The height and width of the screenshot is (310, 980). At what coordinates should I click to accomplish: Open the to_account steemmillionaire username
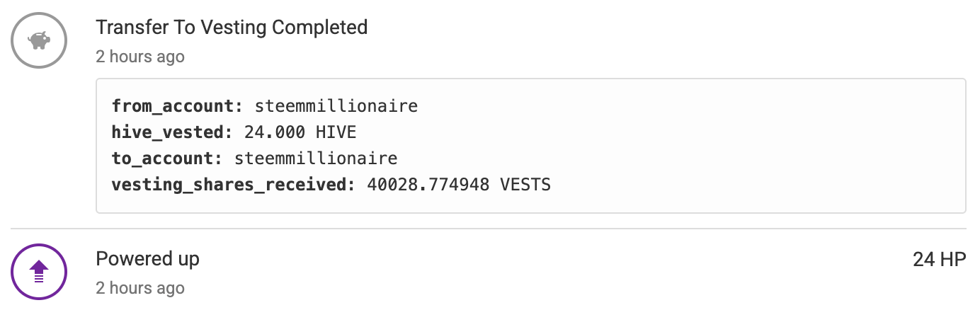tap(316, 159)
